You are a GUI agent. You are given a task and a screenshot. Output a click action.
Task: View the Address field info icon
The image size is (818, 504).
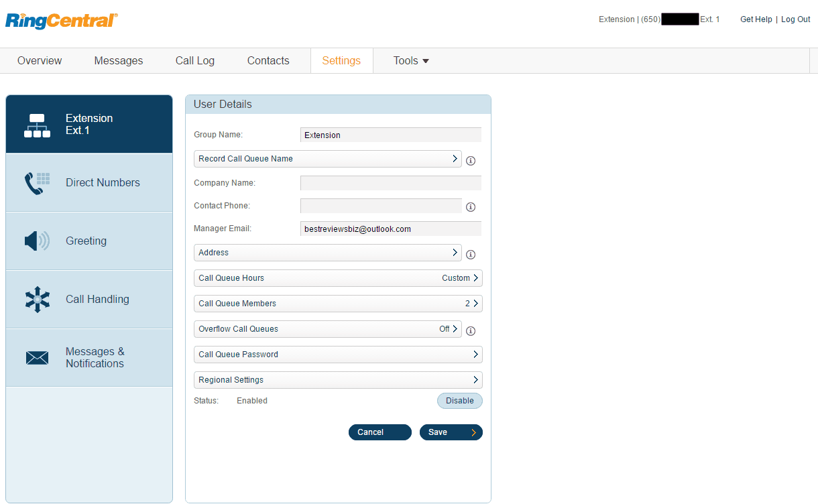pyautogui.click(x=470, y=255)
